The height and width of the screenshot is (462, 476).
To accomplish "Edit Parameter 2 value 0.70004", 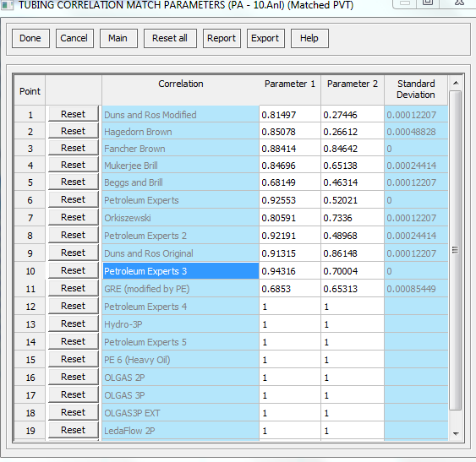I will click(353, 270).
